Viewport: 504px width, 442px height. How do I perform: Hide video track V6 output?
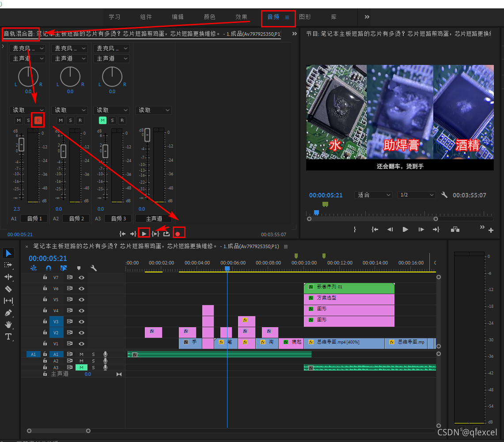[x=82, y=288]
